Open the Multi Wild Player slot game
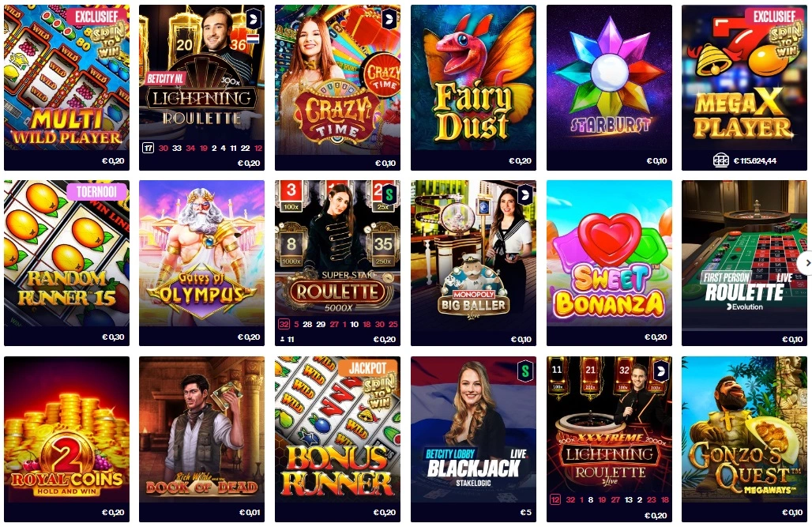 click(67, 87)
